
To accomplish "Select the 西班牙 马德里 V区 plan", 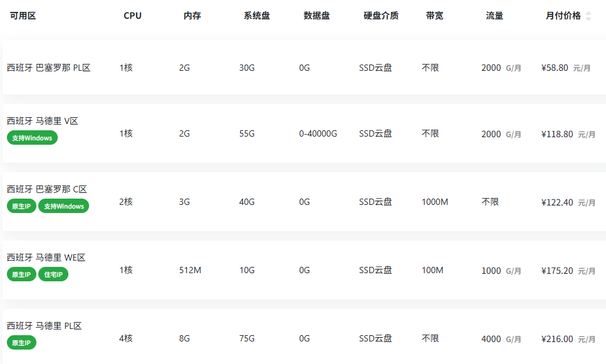I will point(43,122).
